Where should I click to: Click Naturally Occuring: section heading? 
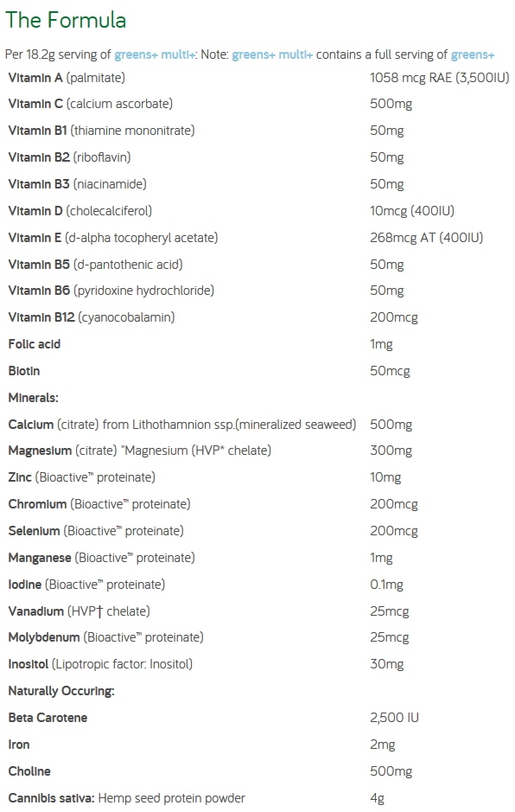[x=61, y=691]
